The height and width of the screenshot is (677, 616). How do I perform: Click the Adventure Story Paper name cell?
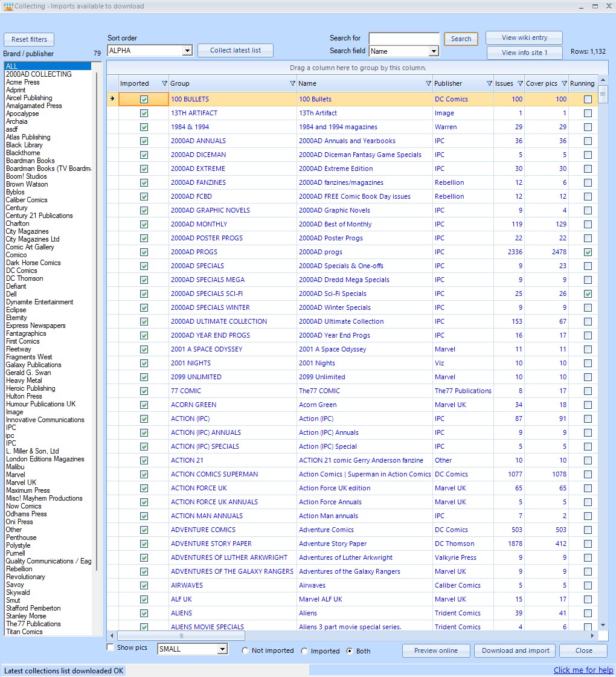365,544
